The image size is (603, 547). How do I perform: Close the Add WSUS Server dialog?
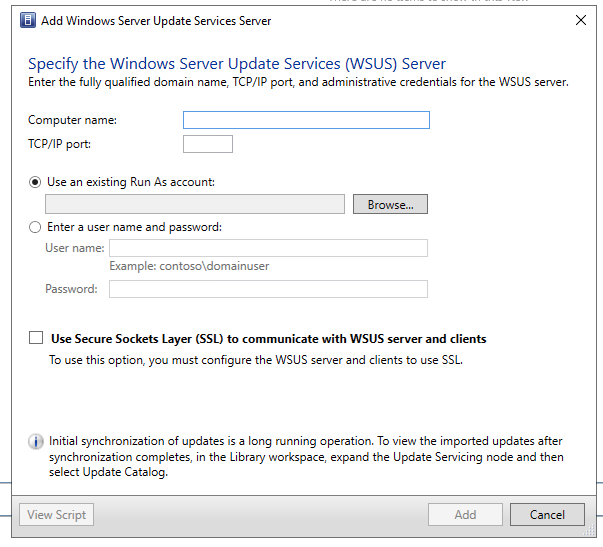pos(581,20)
